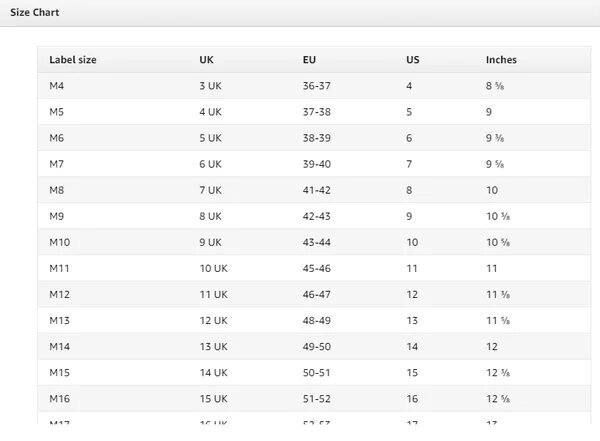Click the 15 UK cell

click(213, 398)
